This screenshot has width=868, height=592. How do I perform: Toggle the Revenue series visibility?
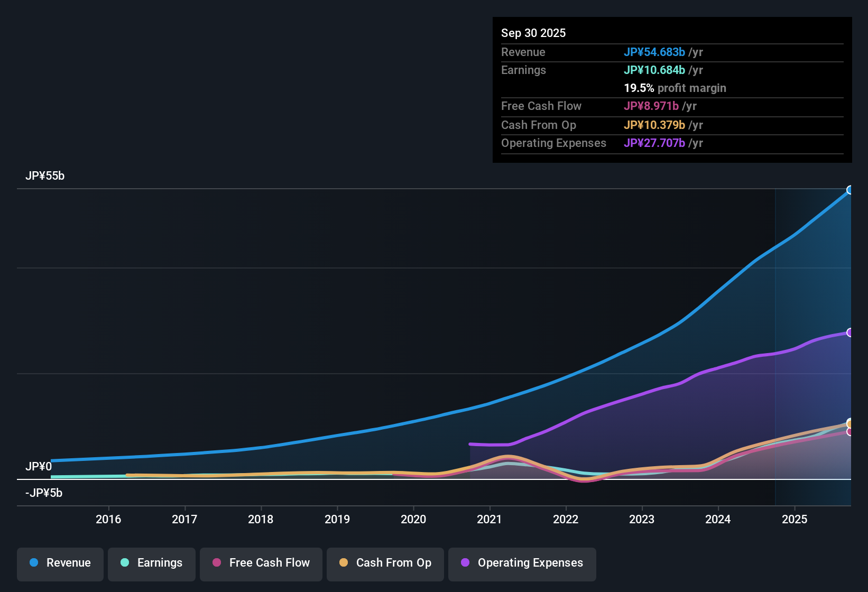pos(60,563)
